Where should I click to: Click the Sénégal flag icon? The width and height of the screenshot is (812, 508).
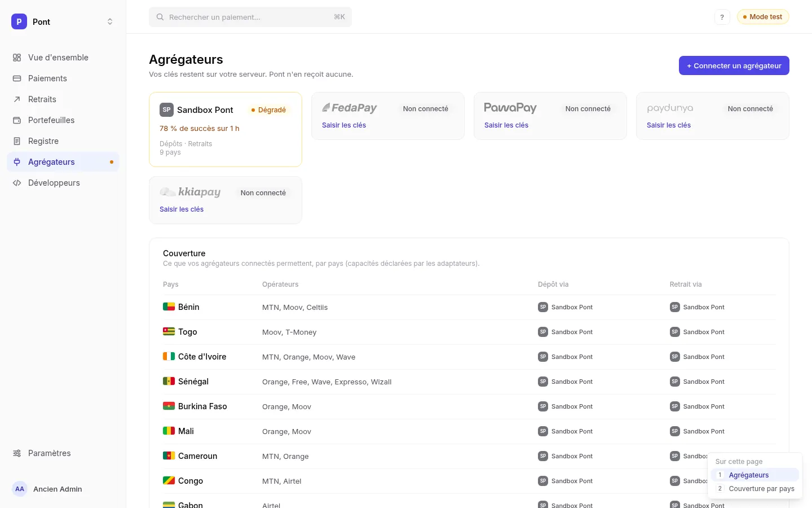pos(169,382)
